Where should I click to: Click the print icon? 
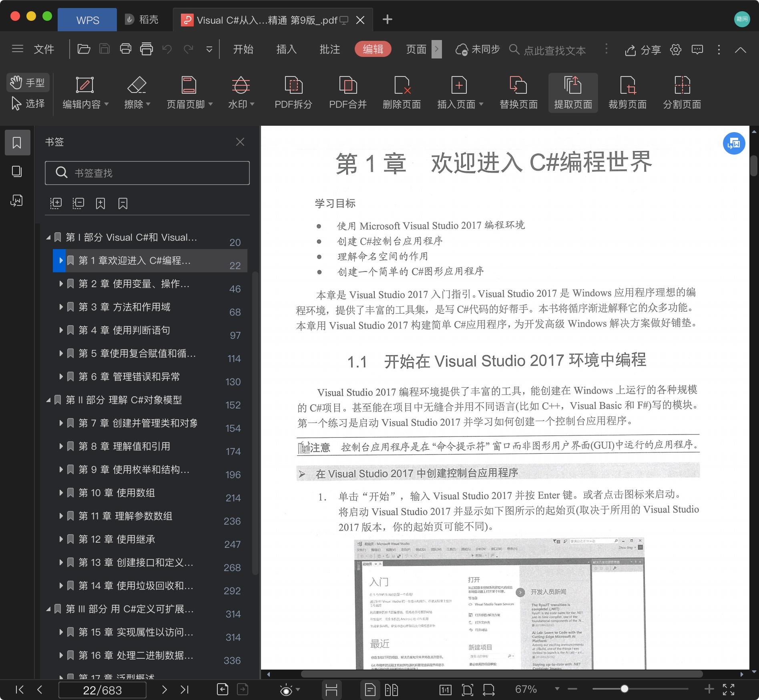click(x=126, y=49)
